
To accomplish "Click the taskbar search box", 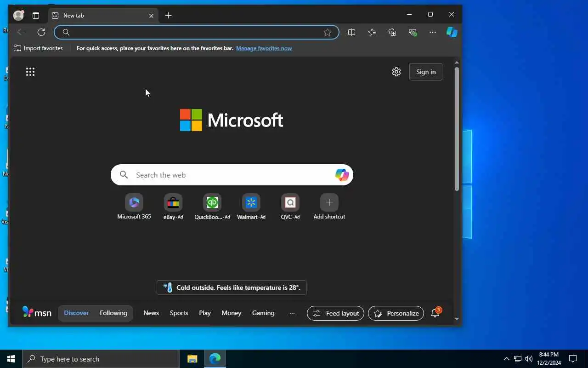I will click(x=101, y=359).
